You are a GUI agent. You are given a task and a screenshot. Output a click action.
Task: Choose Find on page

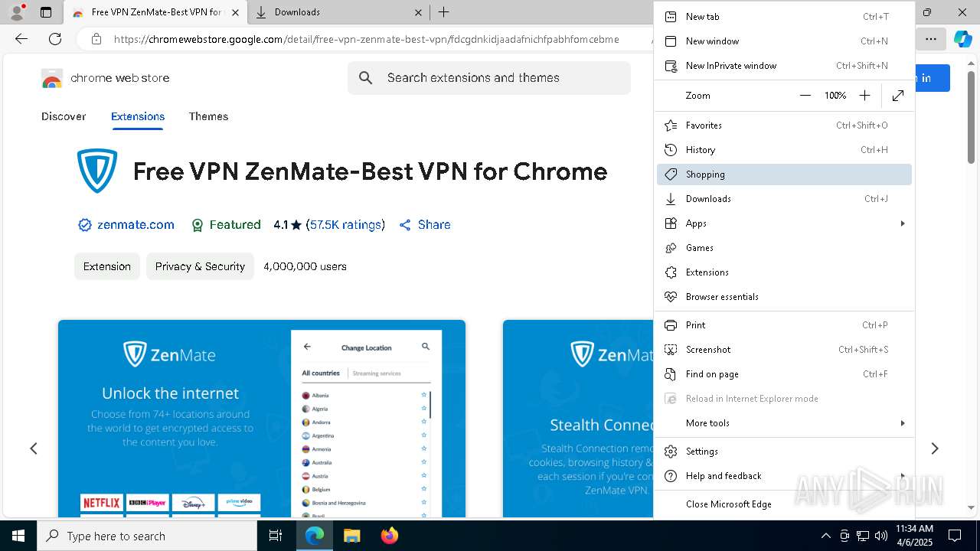click(784, 374)
